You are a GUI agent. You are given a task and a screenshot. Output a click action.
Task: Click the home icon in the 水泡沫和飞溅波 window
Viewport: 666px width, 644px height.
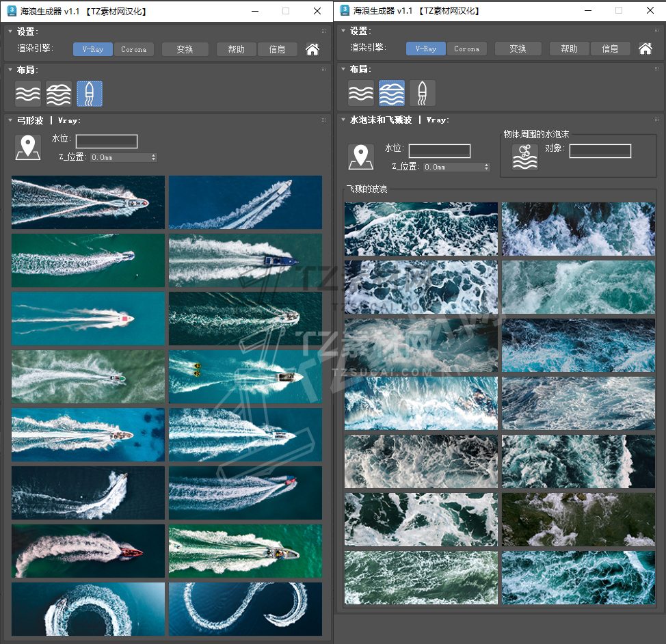(x=645, y=49)
